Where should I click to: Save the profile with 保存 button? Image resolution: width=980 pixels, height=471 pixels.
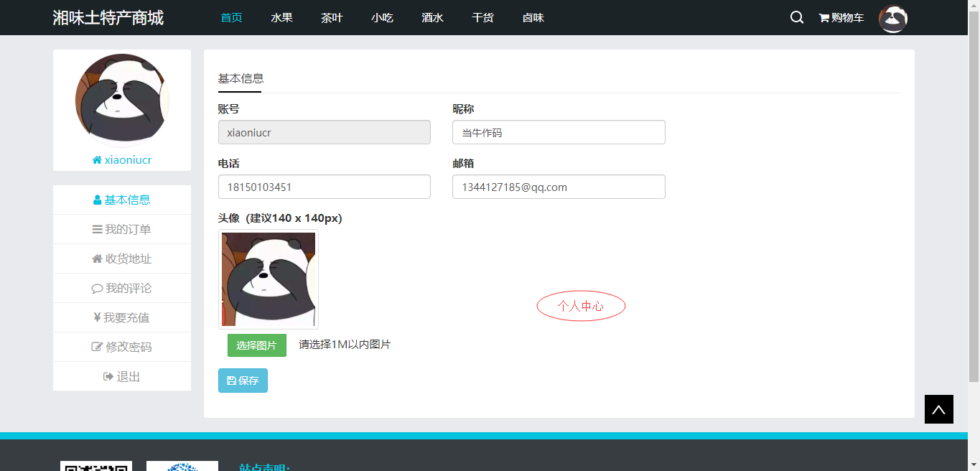coord(243,381)
